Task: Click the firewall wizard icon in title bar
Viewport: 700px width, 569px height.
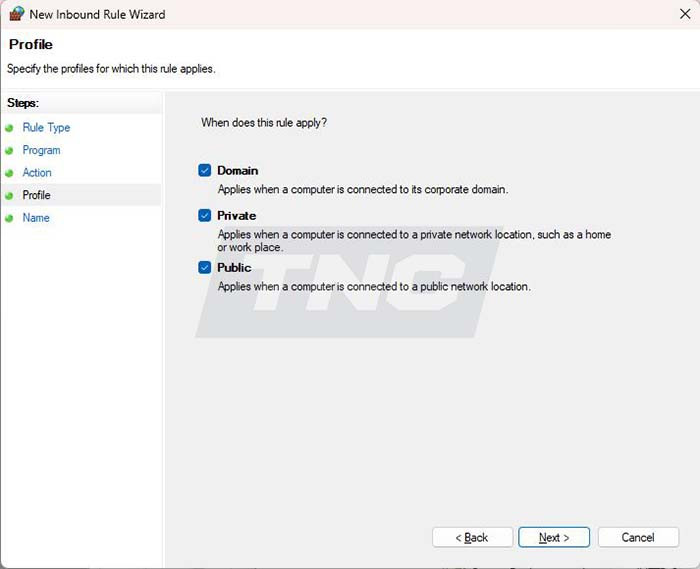Action: tap(17, 14)
